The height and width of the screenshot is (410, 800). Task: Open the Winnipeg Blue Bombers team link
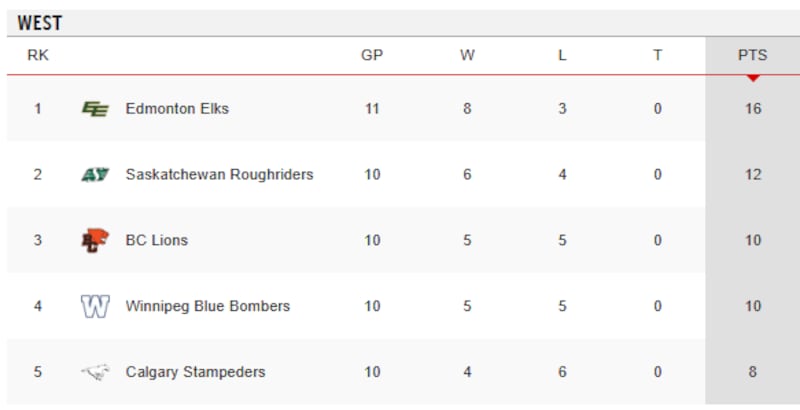[208, 306]
